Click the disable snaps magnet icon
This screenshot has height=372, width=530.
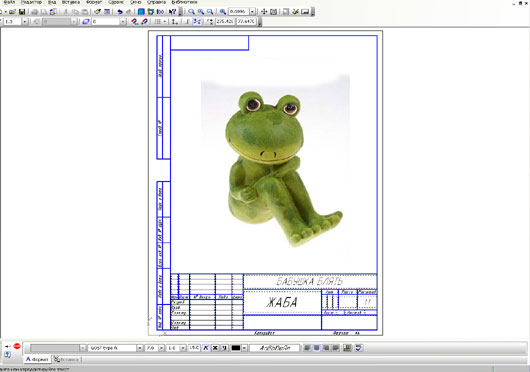(x=144, y=21)
